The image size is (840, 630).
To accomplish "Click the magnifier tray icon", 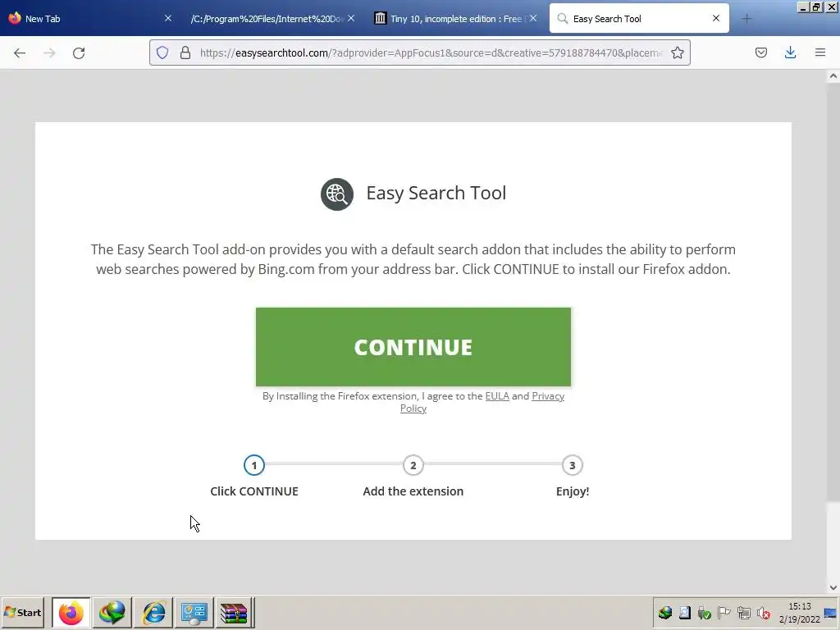I will tap(685, 613).
